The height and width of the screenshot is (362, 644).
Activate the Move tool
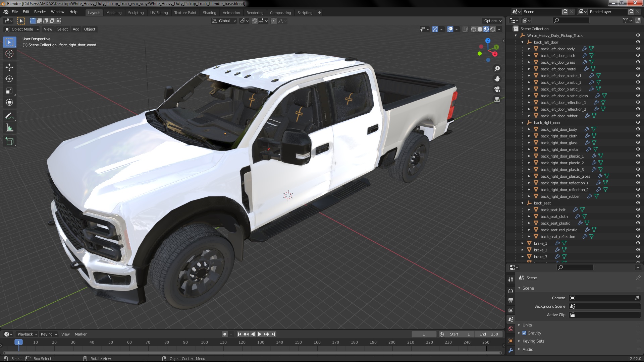(x=9, y=67)
